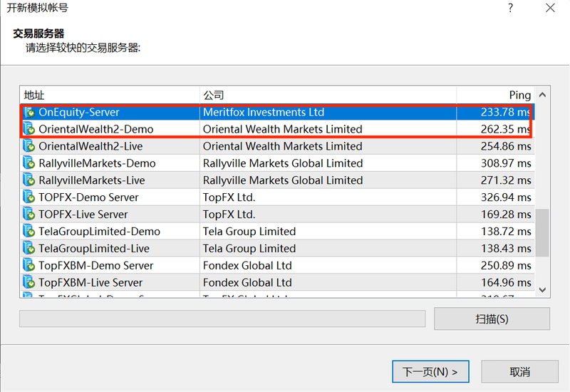Click the scrollbar down arrow

pyautogui.click(x=542, y=290)
